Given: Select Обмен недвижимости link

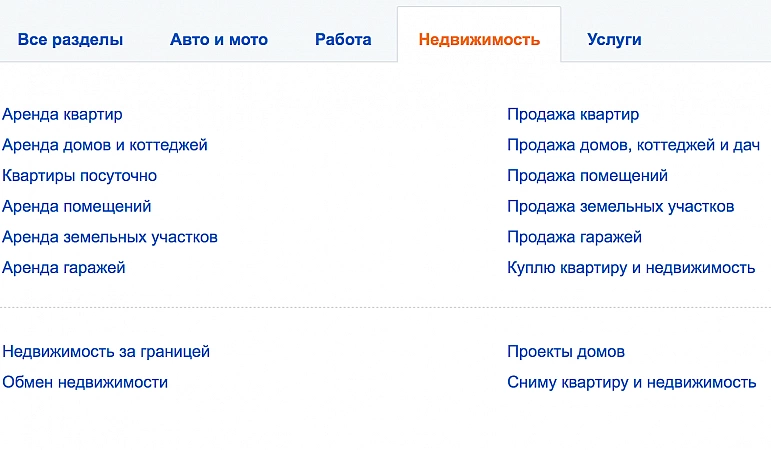Looking at the screenshot, I should point(85,382).
